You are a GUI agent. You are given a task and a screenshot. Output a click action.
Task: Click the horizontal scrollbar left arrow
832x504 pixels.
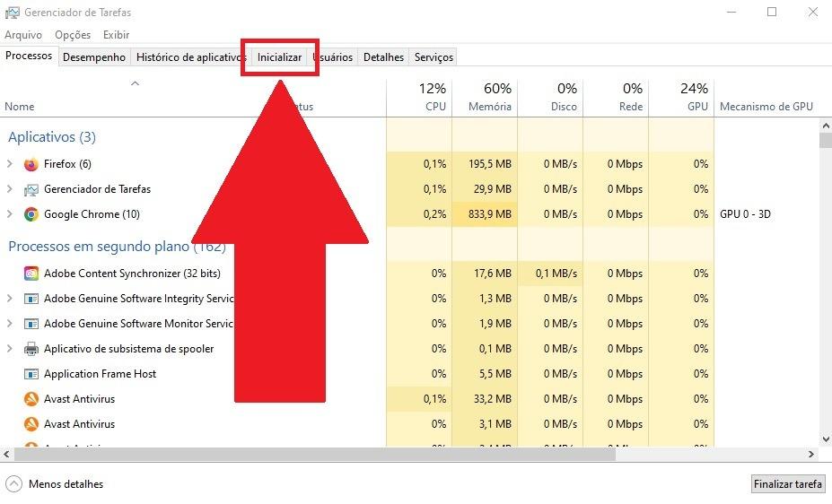[x=6, y=454]
